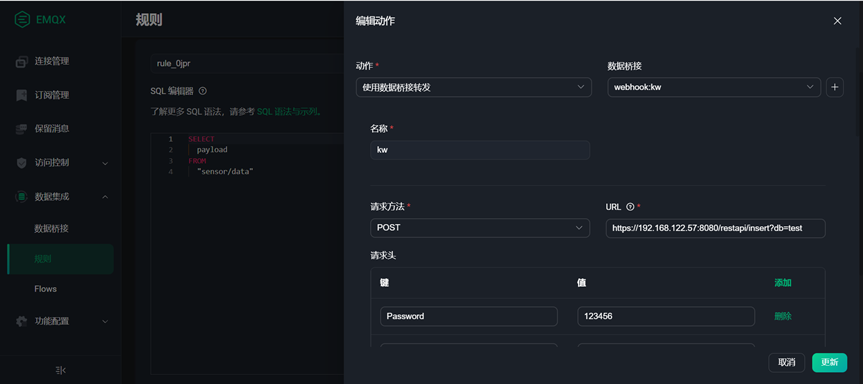863x384 pixels.
Task: Click the 订阅管理 bookmark icon
Action: (x=21, y=95)
